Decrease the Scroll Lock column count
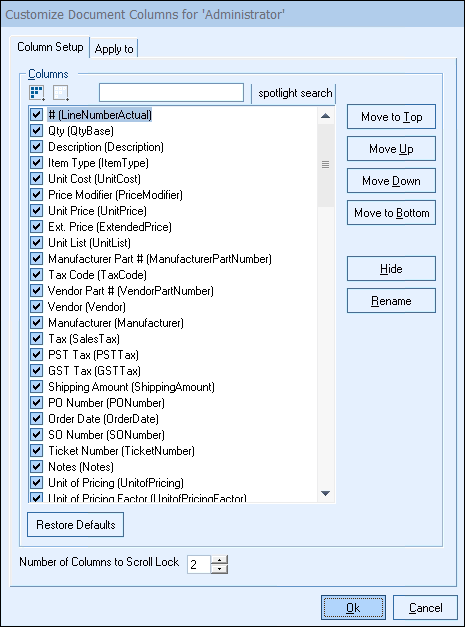Viewport: 465px width, 627px height. coord(219,569)
